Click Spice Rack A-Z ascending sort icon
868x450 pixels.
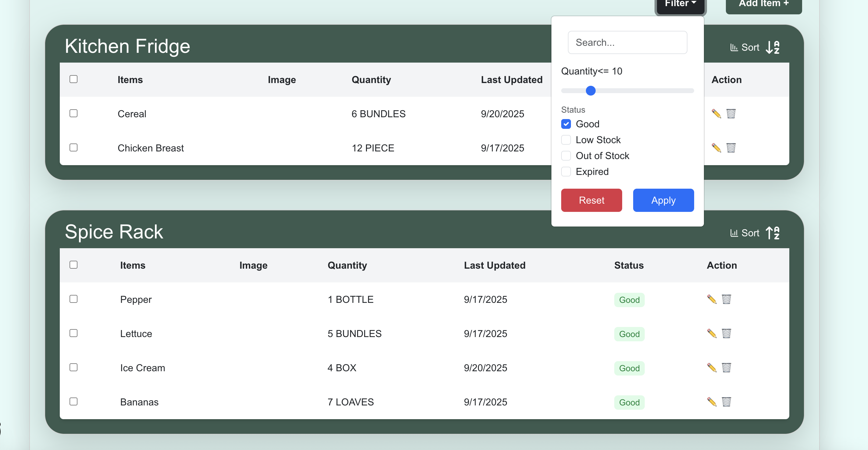pyautogui.click(x=773, y=233)
